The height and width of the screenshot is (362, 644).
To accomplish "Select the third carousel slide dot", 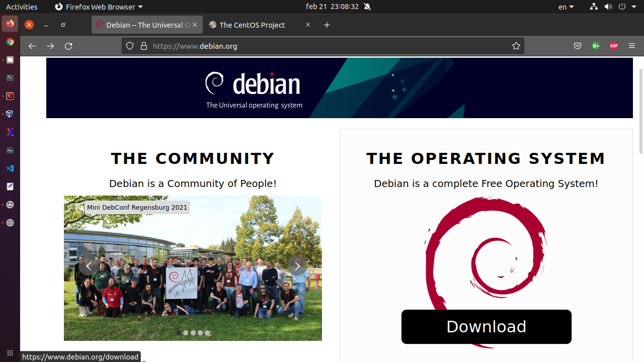I will (x=193, y=333).
